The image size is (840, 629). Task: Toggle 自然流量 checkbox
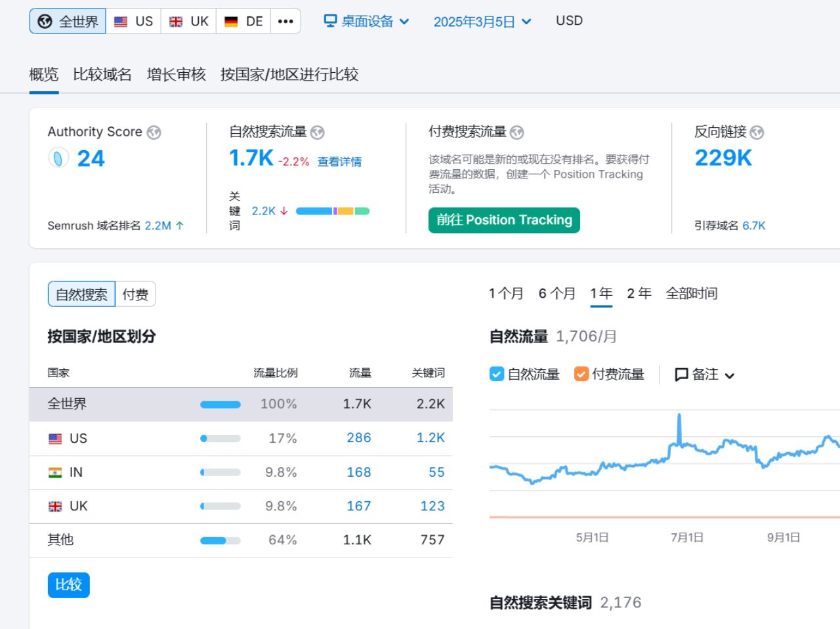click(497, 374)
